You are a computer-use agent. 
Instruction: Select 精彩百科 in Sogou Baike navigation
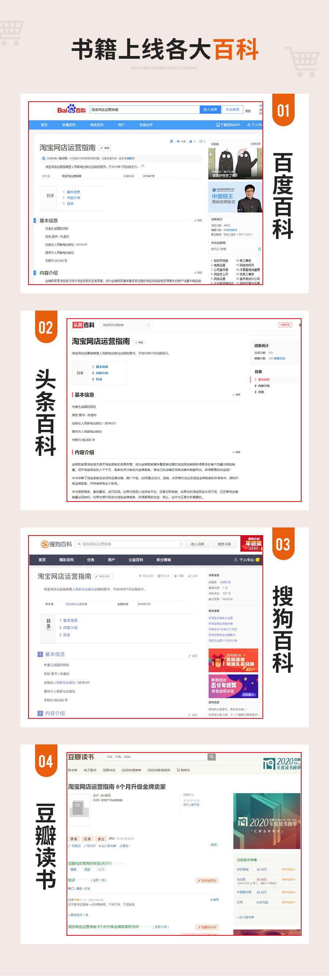click(66, 560)
